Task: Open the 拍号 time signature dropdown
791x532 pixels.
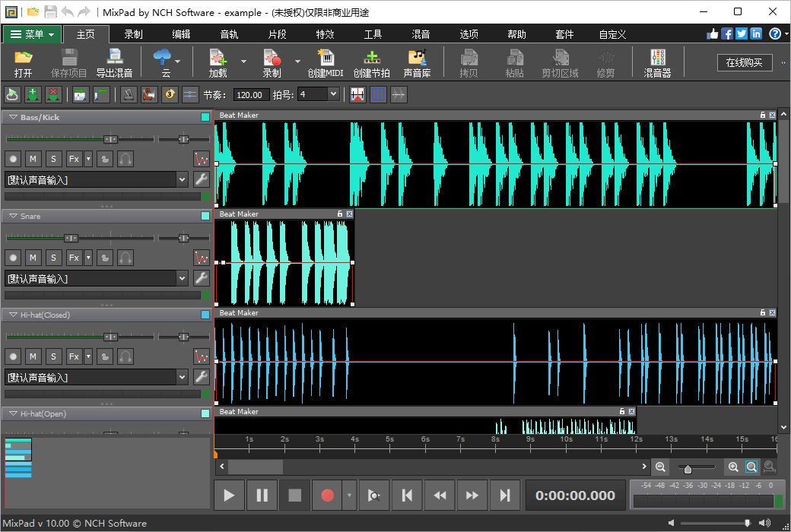Action: 333,94
